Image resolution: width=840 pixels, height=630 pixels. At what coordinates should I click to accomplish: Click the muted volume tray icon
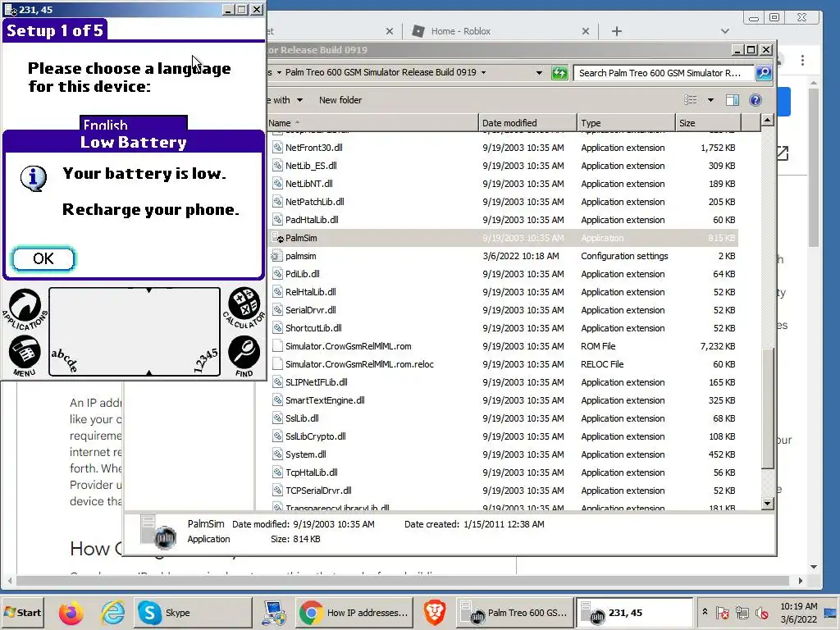761,613
